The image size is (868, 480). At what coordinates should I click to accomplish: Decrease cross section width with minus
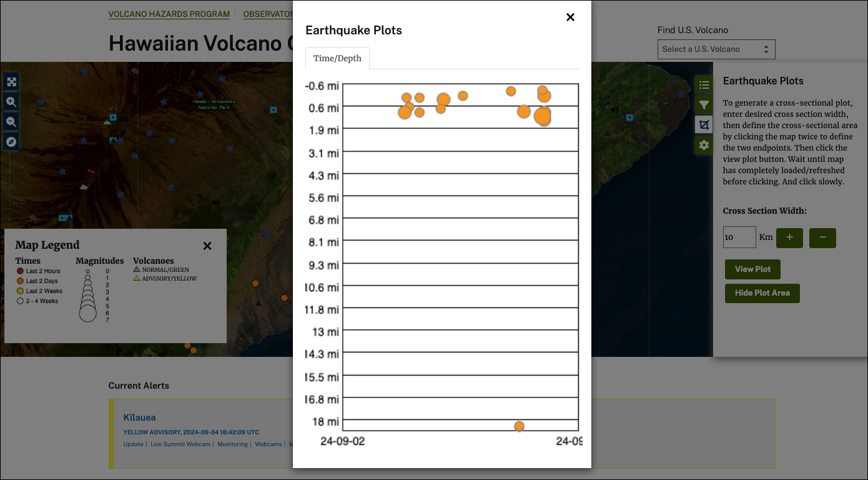pos(822,237)
